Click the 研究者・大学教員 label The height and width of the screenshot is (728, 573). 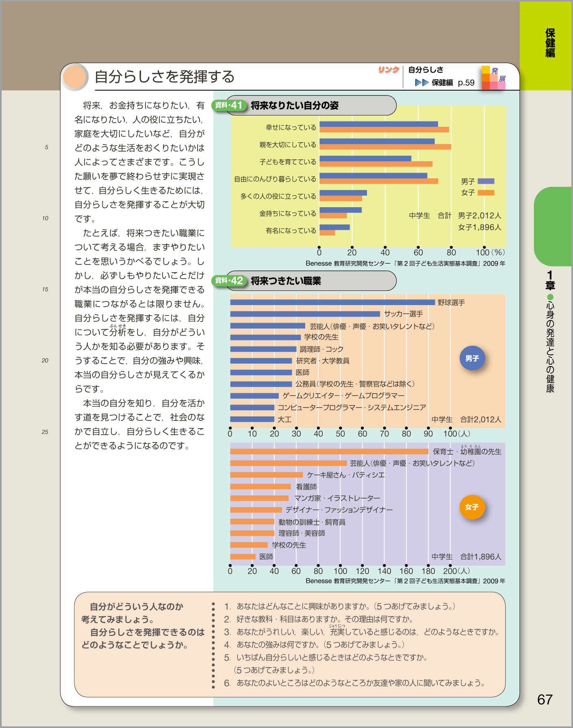pyautogui.click(x=323, y=361)
